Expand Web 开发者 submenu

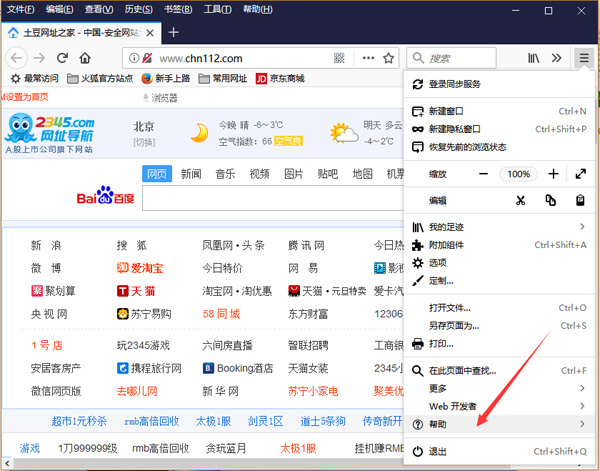(x=499, y=406)
